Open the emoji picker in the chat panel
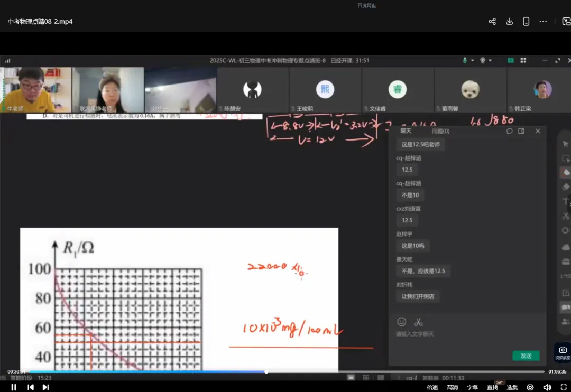Screen dimensions: 571x392 pos(402,321)
